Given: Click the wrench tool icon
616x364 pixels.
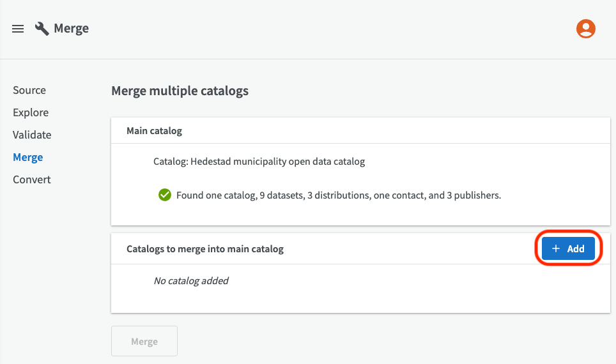Looking at the screenshot, I should 42,29.
